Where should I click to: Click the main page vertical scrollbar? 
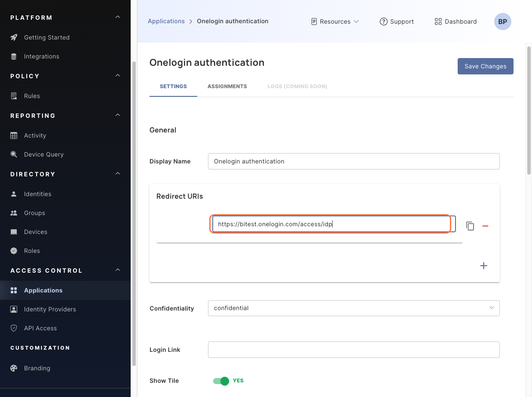(x=529, y=110)
